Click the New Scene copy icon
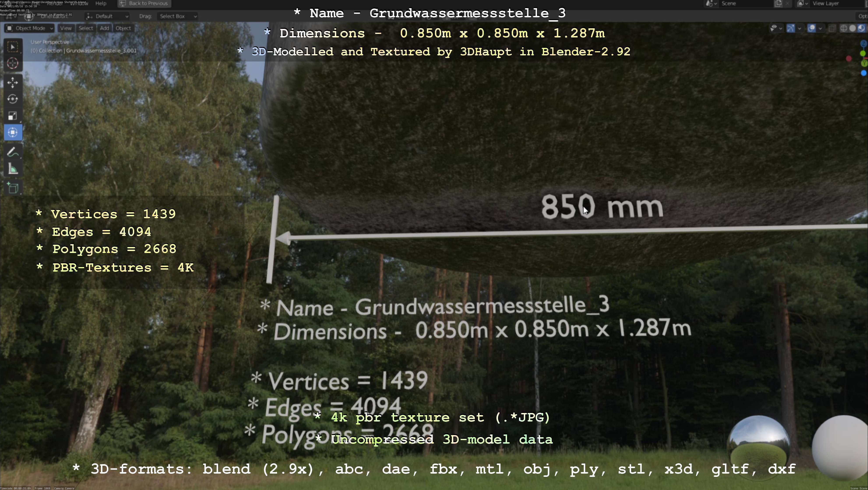This screenshot has height=490, width=868. click(x=778, y=3)
